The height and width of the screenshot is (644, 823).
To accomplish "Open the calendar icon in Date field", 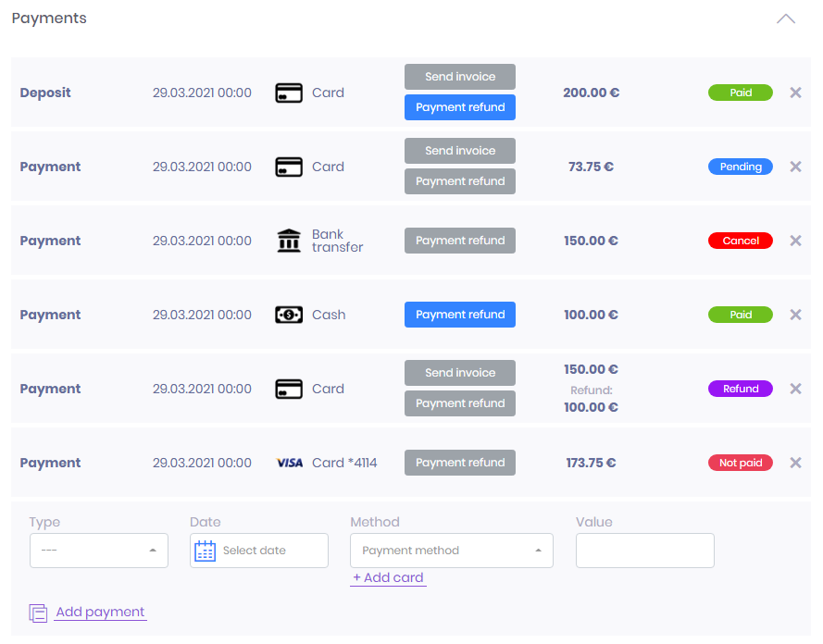I will (205, 551).
